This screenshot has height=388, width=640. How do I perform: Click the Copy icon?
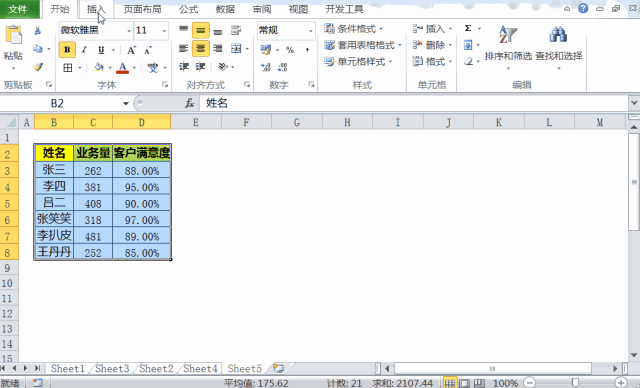pyautogui.click(x=38, y=49)
